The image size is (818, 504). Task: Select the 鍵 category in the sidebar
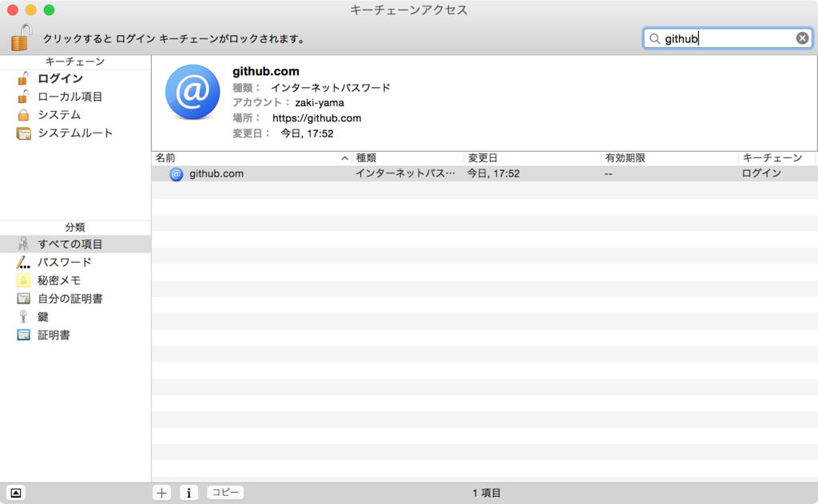(42, 316)
